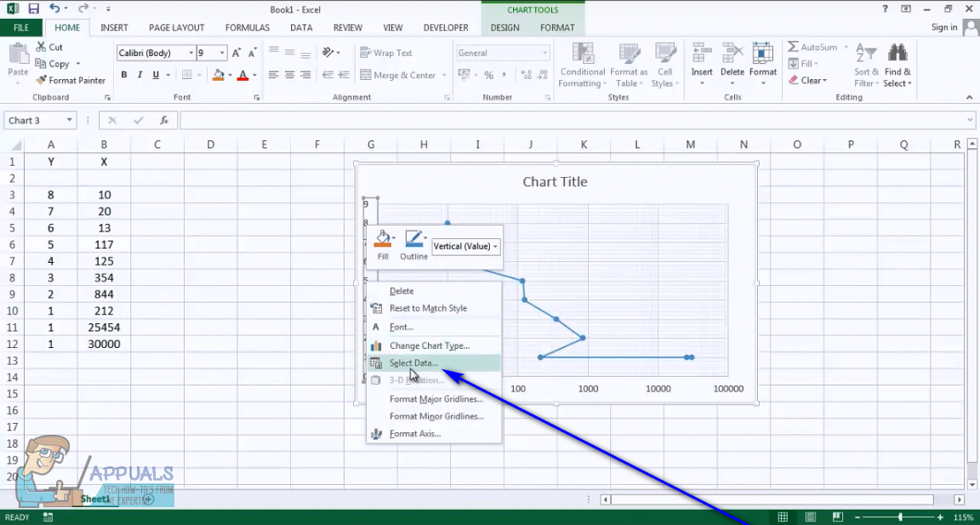Align text right in Alignment group

coord(305,75)
